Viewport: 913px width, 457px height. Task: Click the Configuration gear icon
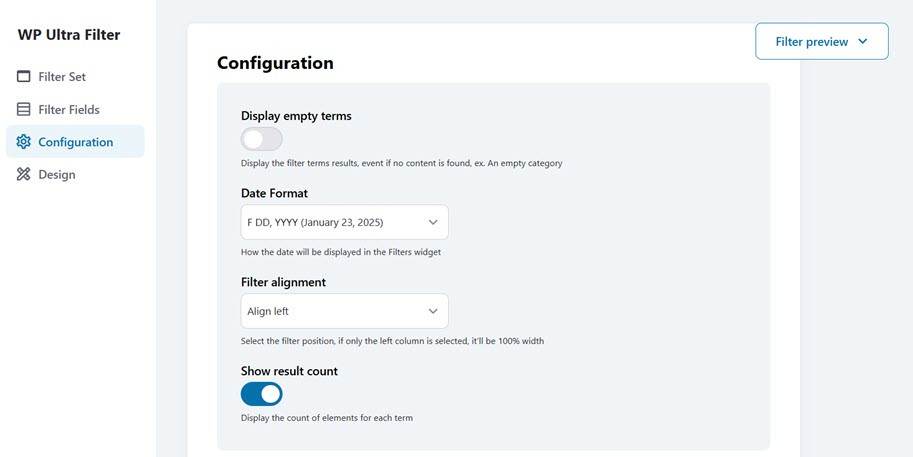[x=24, y=142]
